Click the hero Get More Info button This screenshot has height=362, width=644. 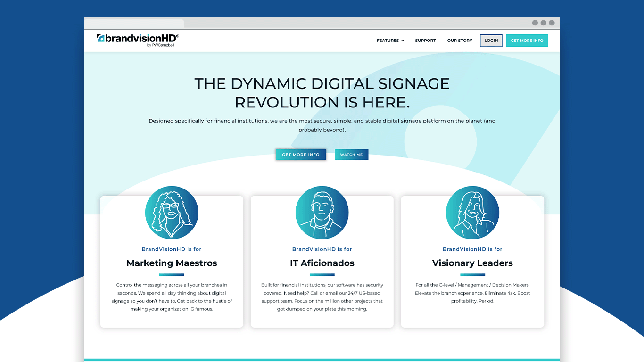coord(301,155)
